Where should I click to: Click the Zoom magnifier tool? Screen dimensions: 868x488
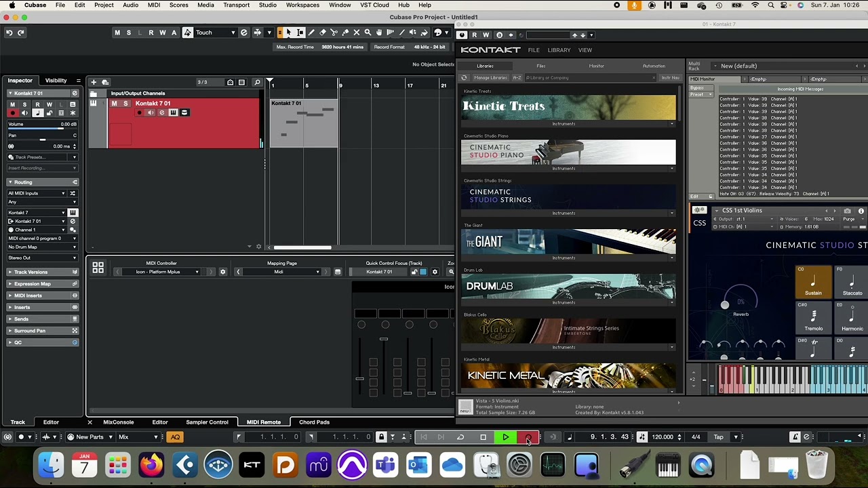368,33
